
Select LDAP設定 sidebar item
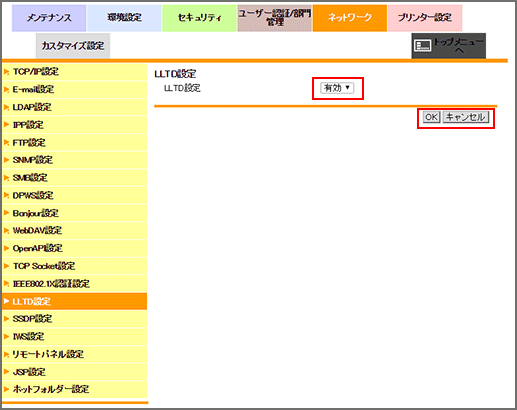tap(75, 107)
